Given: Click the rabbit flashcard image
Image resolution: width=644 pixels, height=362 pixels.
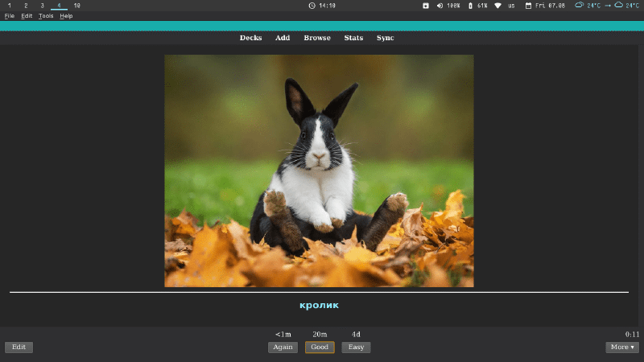Looking at the screenshot, I should pos(319,171).
